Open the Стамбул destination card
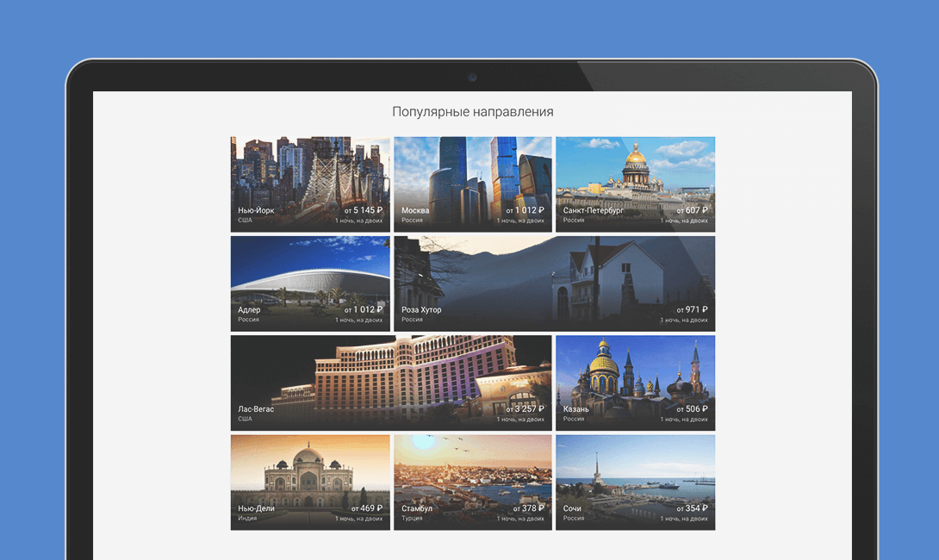This screenshot has height=560, width=939. pyautogui.click(x=472, y=482)
